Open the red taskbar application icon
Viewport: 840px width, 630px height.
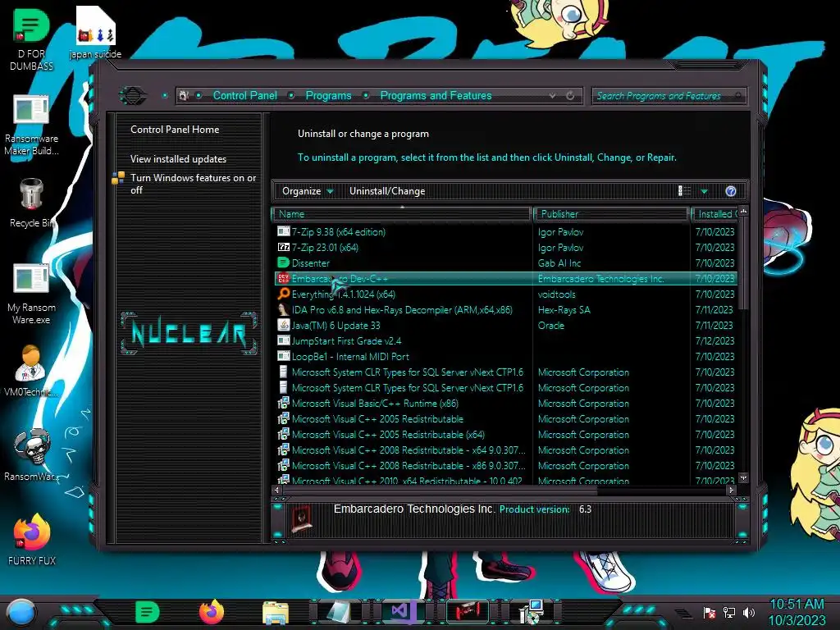coord(467,612)
